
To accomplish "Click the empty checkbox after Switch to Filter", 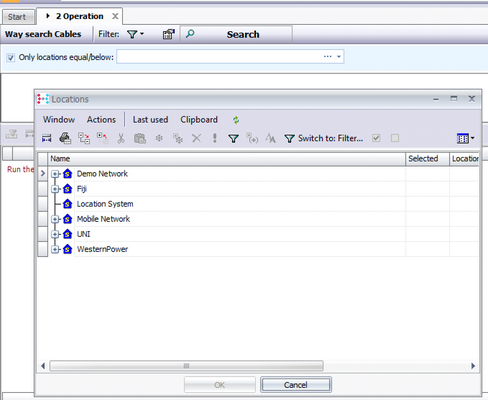I will 395,138.
